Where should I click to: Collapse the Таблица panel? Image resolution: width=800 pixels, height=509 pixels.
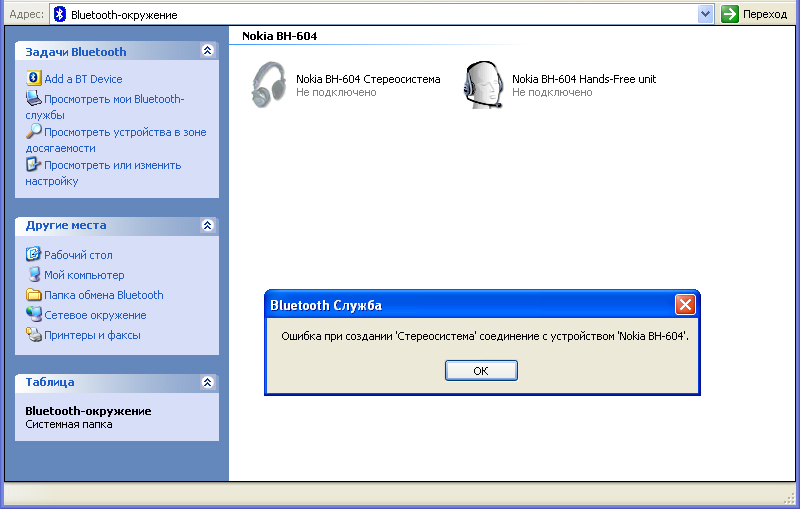tap(207, 383)
